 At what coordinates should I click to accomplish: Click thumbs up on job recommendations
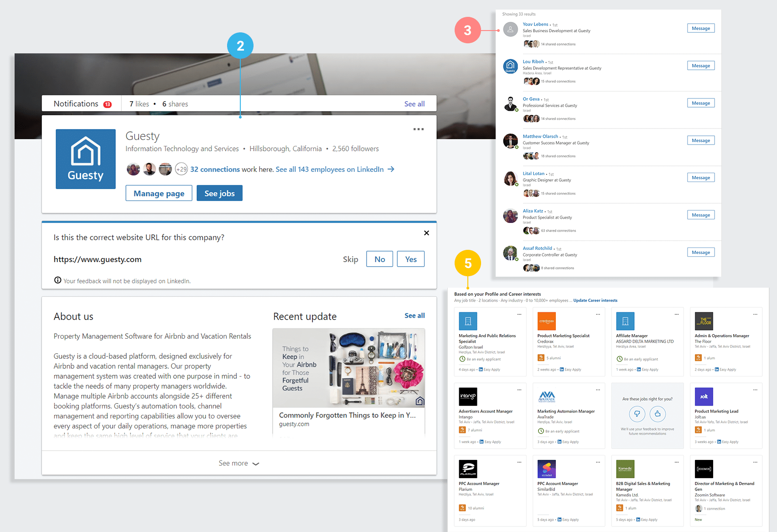(x=658, y=414)
